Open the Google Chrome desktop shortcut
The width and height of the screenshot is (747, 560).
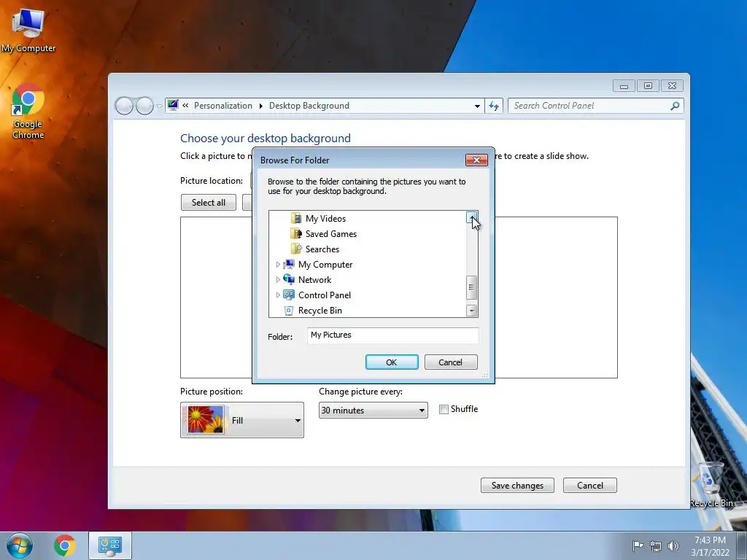point(28,111)
